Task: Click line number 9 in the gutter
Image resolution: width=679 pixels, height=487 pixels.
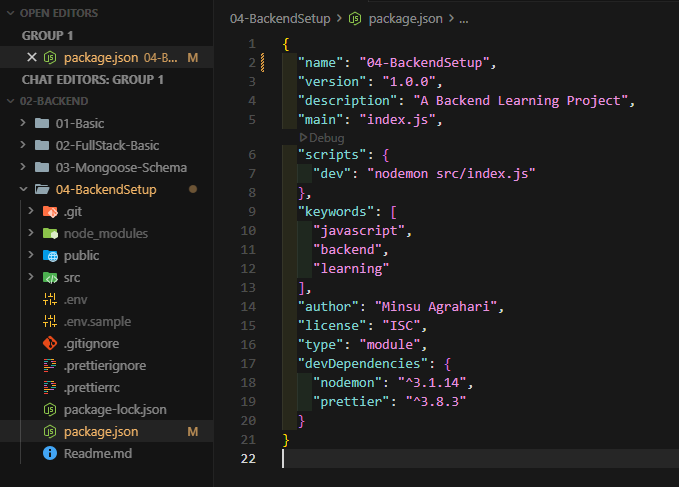Action: (x=252, y=211)
